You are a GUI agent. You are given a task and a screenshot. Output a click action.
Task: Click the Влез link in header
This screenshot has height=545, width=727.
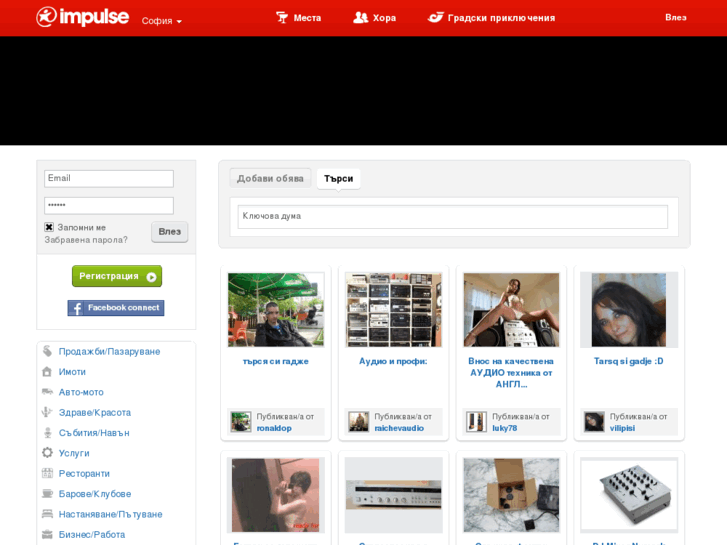[x=676, y=17]
